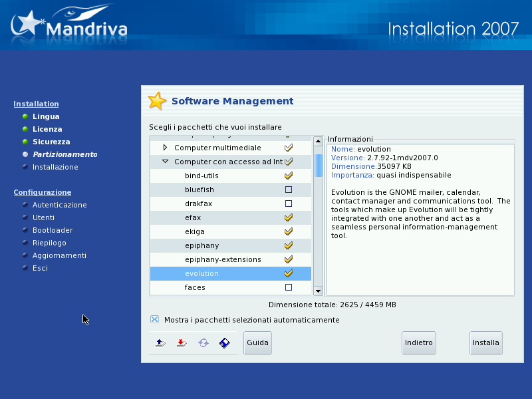Collapse the 'Computer con accesso ad Int' group

(166, 162)
